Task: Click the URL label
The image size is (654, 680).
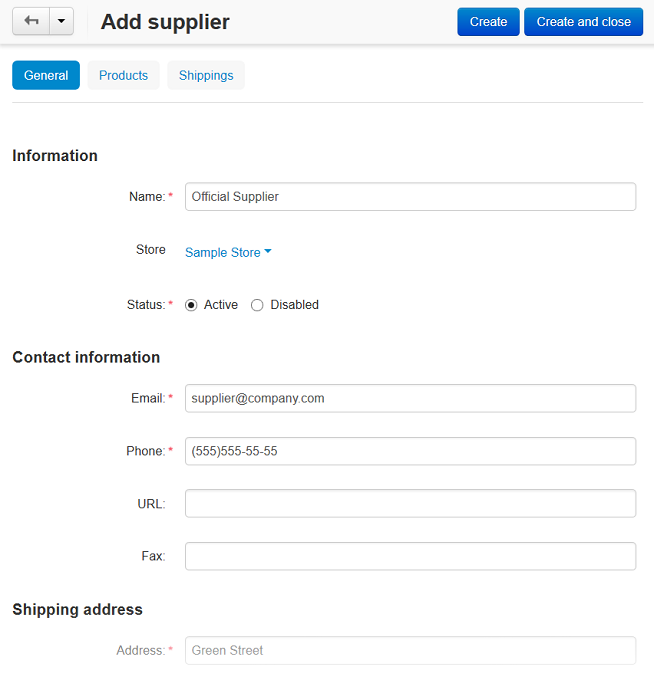Action: 151,503
